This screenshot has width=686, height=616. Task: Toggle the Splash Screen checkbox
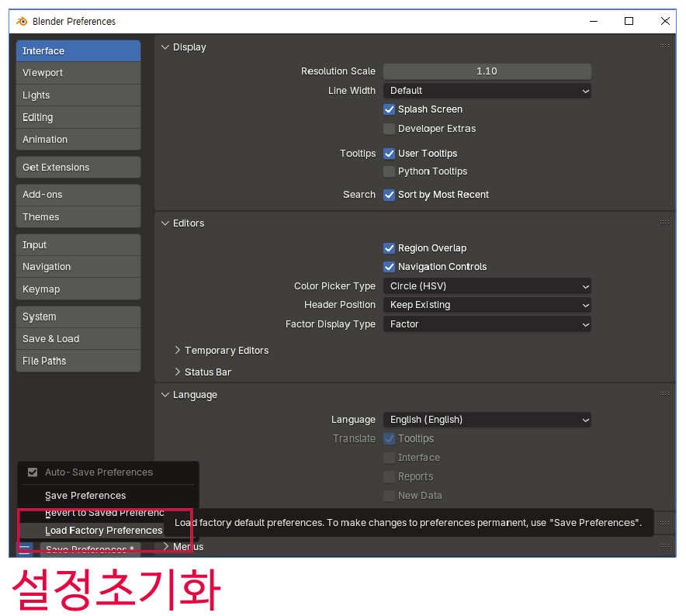click(x=389, y=109)
